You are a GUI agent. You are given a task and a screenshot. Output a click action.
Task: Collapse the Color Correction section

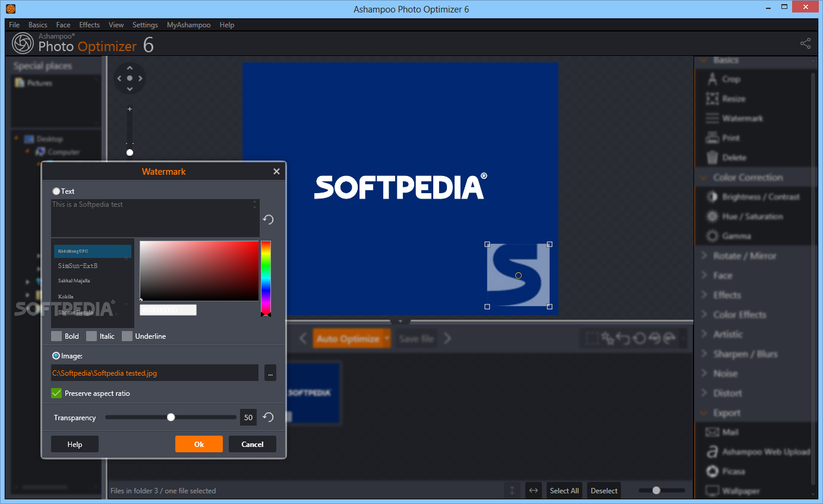(x=705, y=177)
